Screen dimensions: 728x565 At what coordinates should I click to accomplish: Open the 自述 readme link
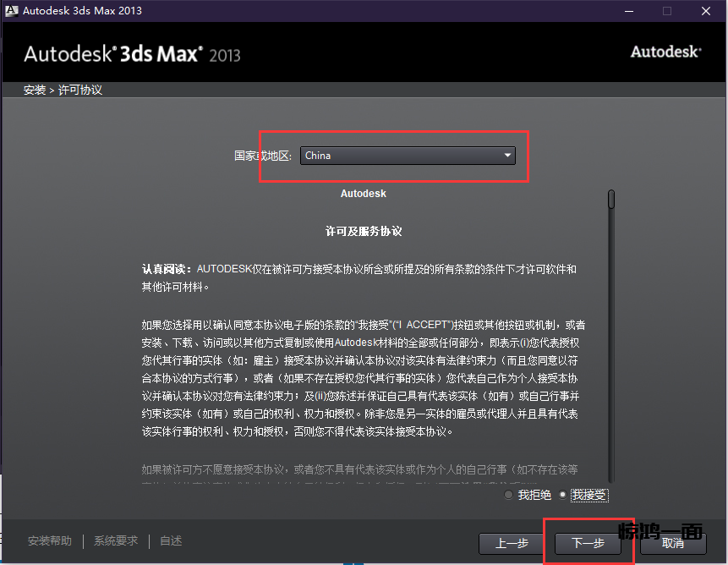pos(171,541)
